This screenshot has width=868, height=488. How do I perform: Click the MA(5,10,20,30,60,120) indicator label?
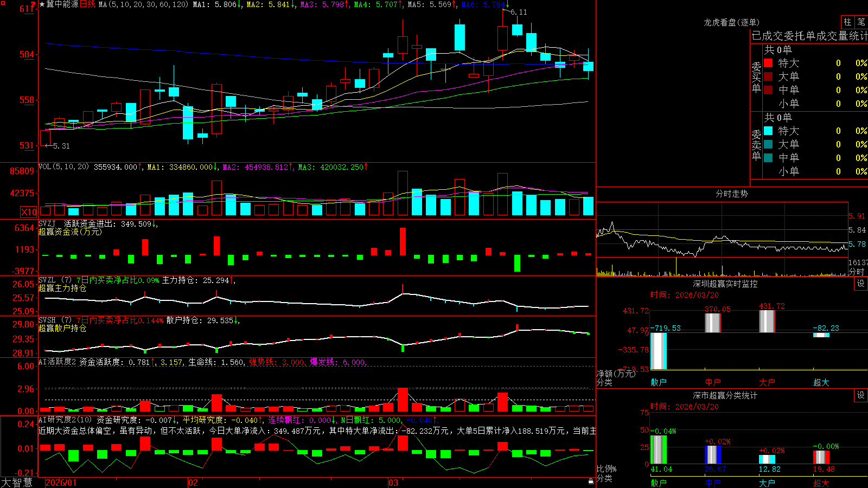click(x=143, y=4)
